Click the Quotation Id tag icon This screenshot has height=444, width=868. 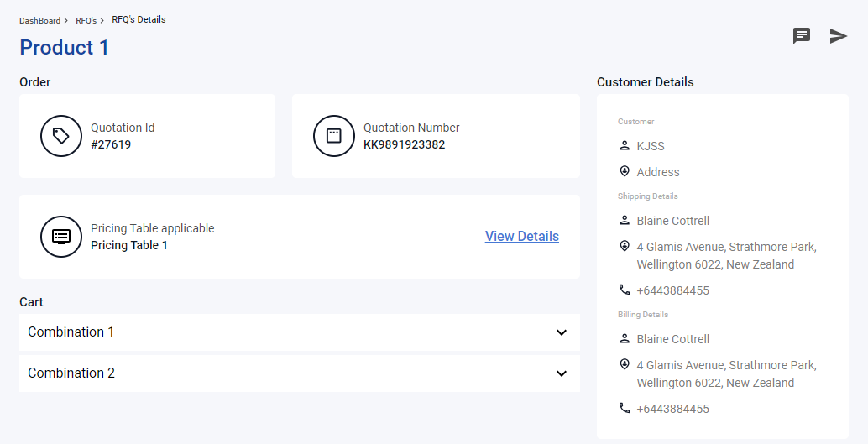coord(61,136)
